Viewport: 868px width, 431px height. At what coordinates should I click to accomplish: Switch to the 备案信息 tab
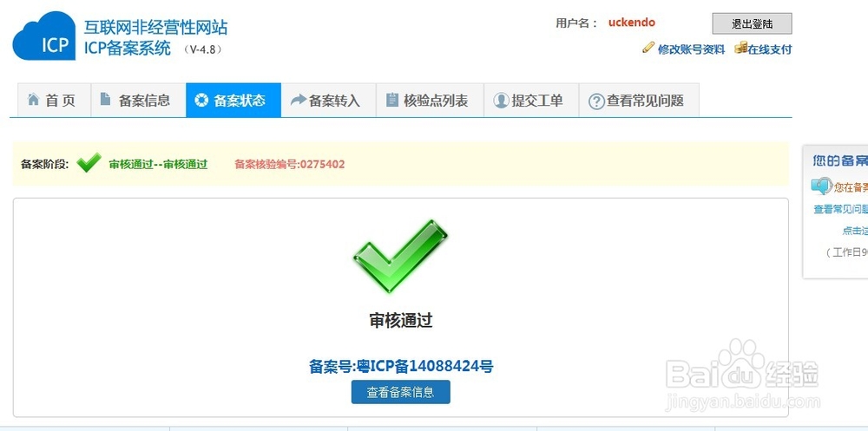(x=138, y=100)
